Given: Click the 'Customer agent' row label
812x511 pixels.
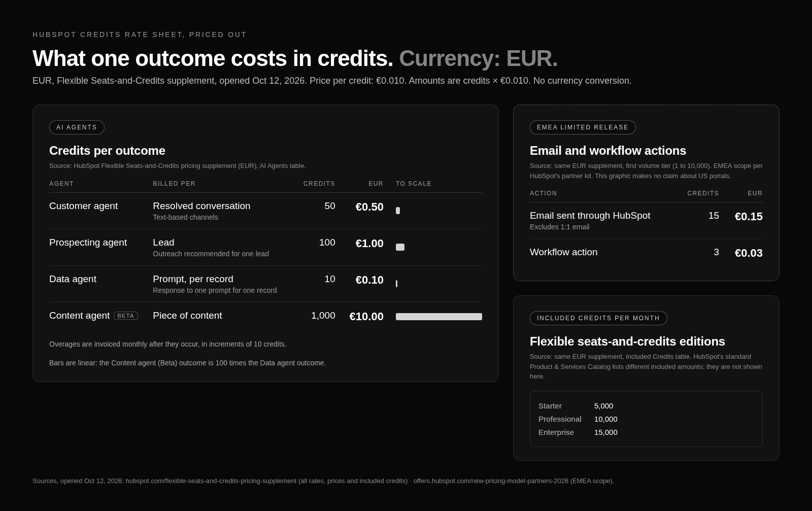Looking at the screenshot, I should (83, 206).
